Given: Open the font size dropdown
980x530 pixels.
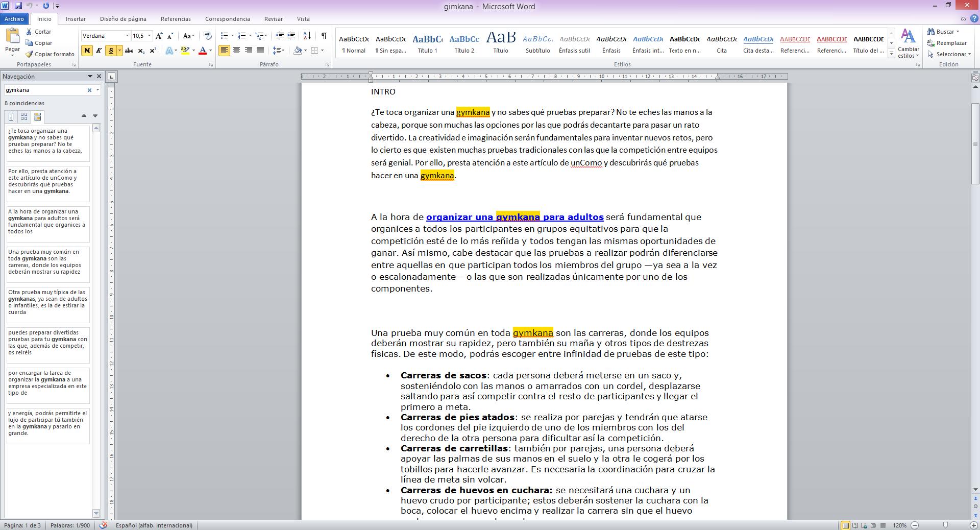Looking at the screenshot, I should (149, 36).
